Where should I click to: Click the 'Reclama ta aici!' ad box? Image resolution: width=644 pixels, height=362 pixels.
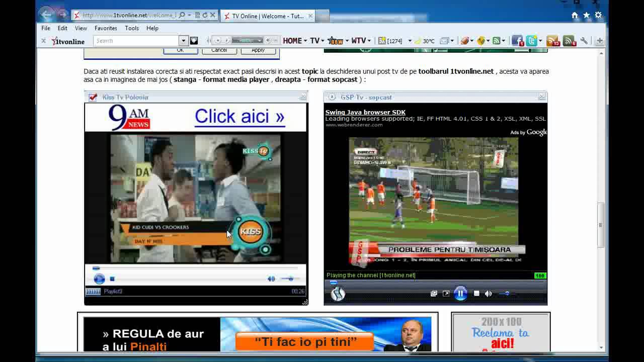[501, 333]
